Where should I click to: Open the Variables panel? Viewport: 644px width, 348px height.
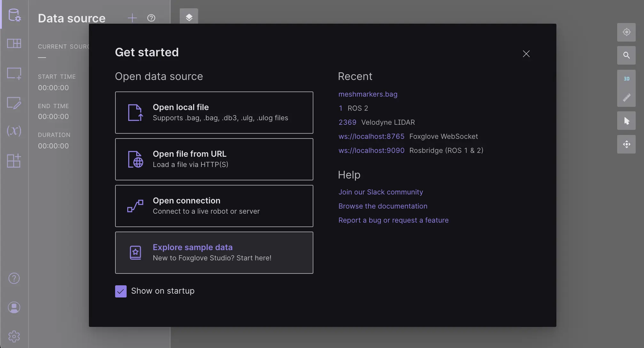[14, 131]
